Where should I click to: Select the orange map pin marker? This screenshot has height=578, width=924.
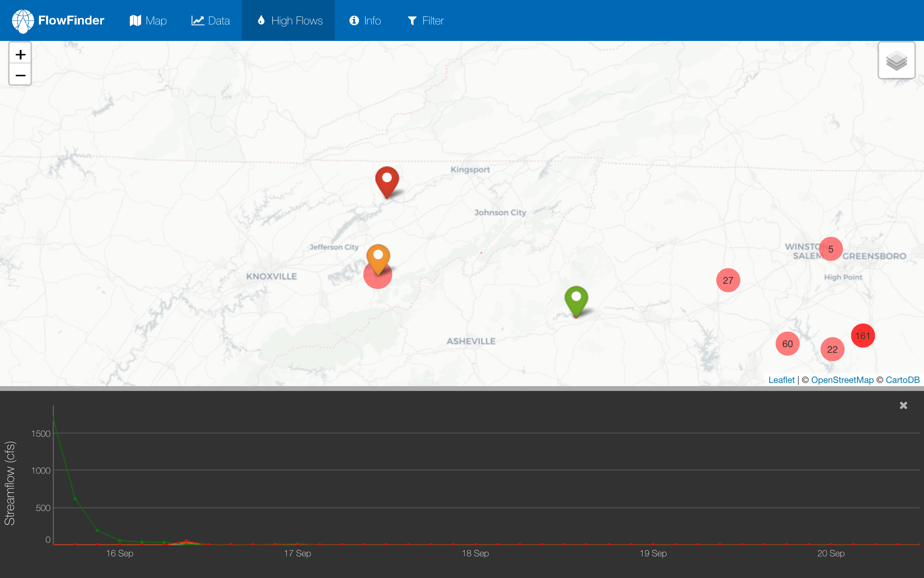pos(378,259)
